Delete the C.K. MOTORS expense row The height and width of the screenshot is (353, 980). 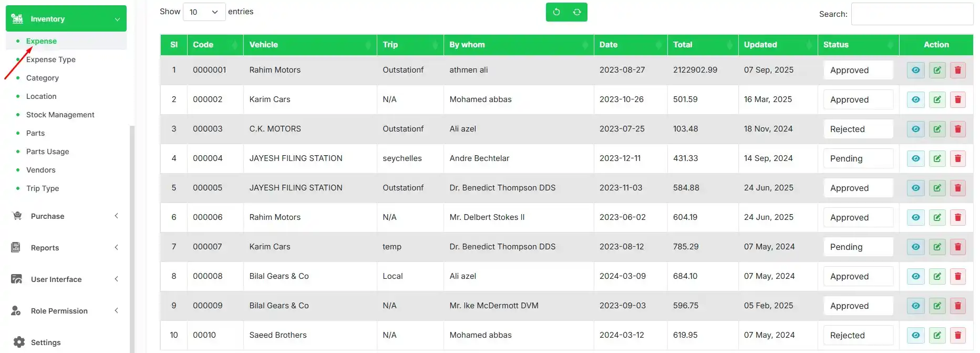tap(958, 129)
